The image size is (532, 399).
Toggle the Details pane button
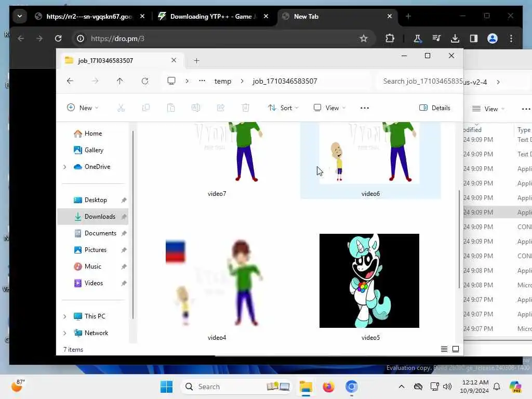pos(435,108)
